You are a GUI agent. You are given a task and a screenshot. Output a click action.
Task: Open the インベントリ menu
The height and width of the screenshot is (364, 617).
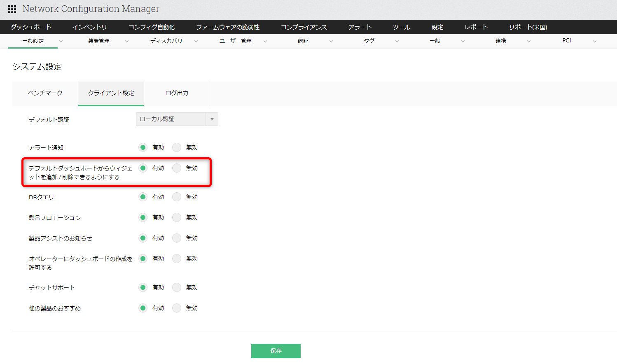click(90, 27)
